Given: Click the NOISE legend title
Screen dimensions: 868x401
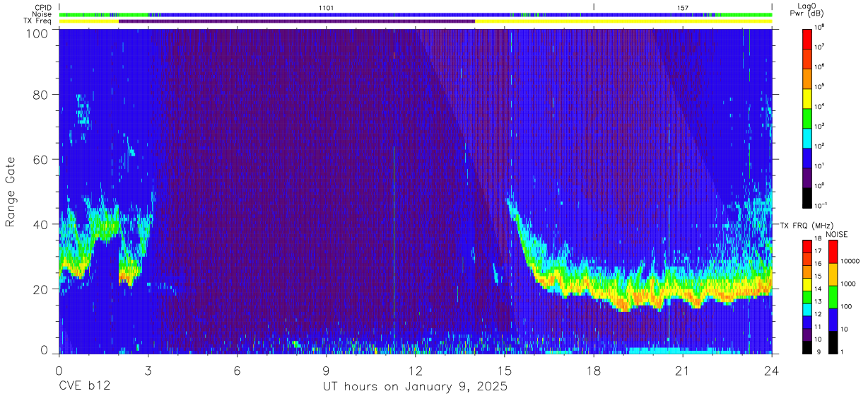Looking at the screenshot, I should pyautogui.click(x=837, y=234).
